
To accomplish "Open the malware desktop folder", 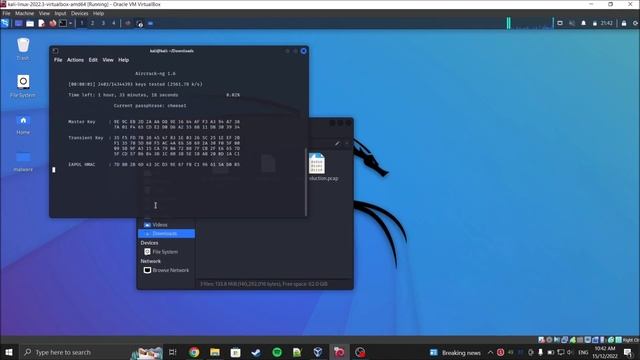I will tap(23, 162).
